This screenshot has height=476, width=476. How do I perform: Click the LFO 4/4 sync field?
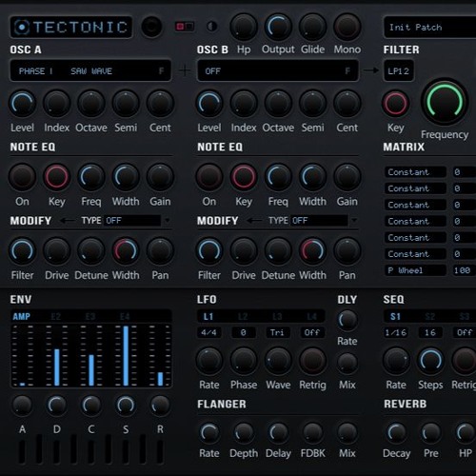tap(208, 332)
